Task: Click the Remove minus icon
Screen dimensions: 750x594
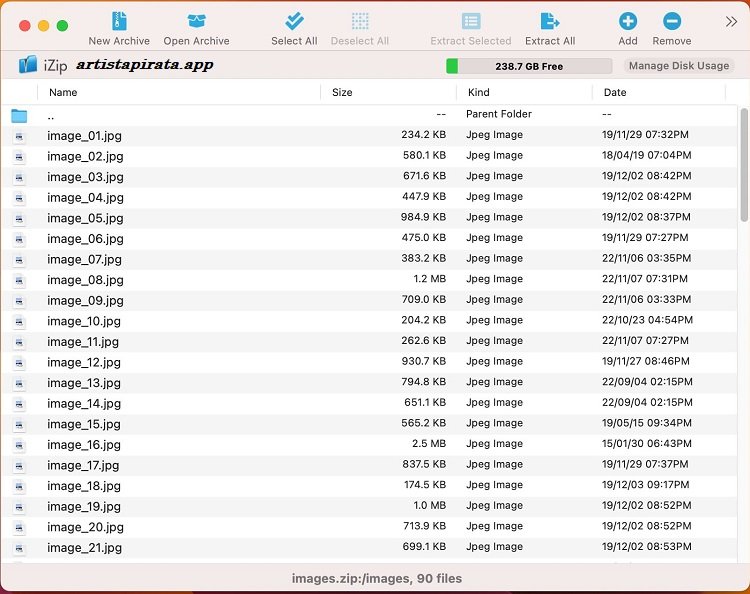Action: pos(672,21)
